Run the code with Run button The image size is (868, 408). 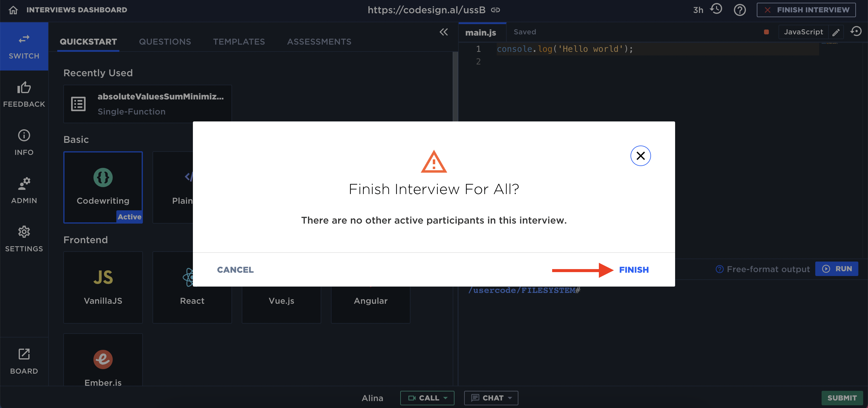[x=837, y=269]
